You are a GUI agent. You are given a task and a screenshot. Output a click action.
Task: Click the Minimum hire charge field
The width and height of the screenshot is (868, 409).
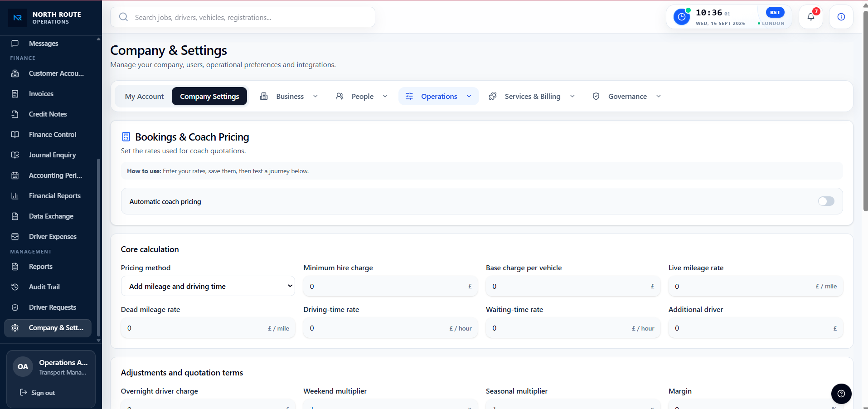[390, 286]
